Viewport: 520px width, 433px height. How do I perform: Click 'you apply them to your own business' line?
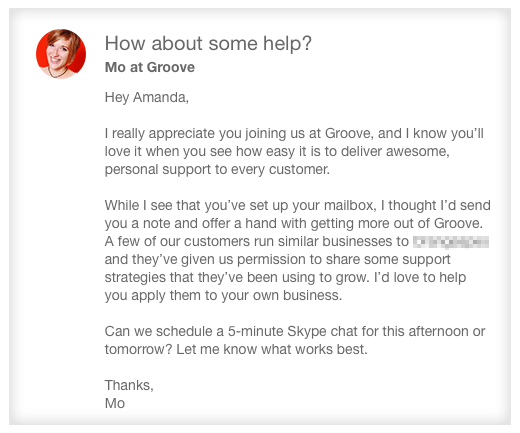(223, 296)
